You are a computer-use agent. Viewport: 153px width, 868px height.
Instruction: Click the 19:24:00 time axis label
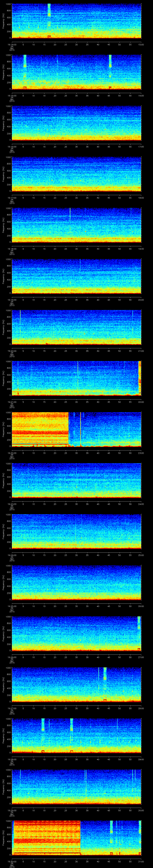(12, 555)
